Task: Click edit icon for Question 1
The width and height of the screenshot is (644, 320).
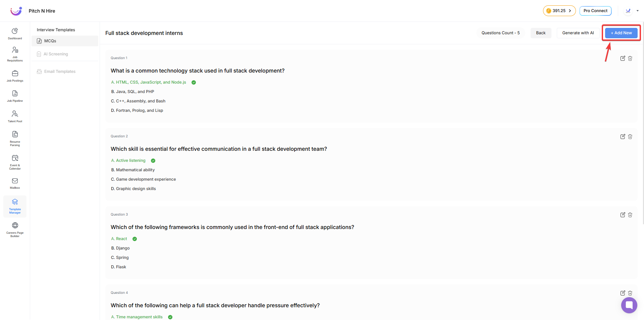Action: [x=623, y=58]
